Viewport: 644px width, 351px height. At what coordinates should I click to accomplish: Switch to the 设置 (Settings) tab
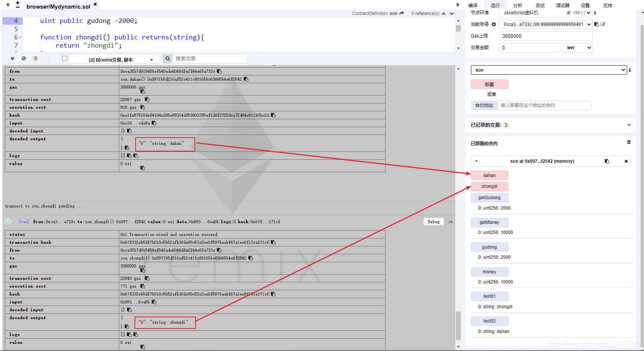[x=585, y=5]
